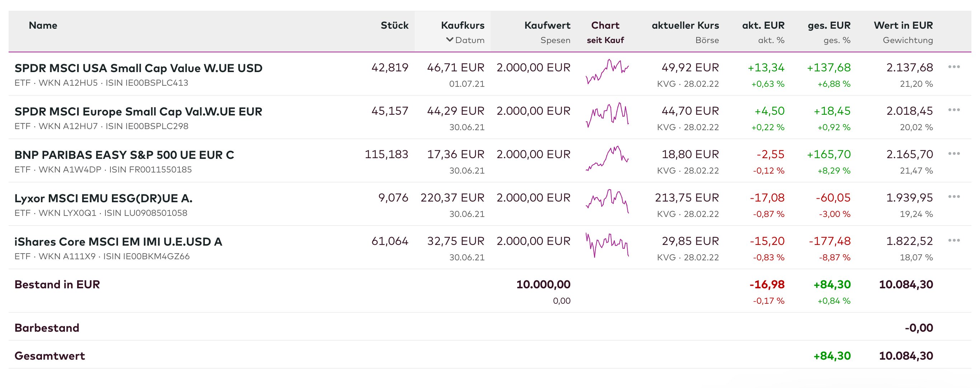Open three-dot menu for Lyxor MSCI EMU row
This screenshot has height=388, width=980.
click(x=954, y=197)
